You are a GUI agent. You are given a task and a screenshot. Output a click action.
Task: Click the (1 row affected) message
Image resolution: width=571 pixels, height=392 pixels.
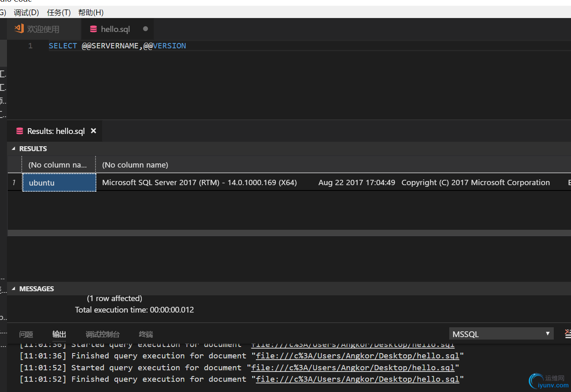click(114, 298)
